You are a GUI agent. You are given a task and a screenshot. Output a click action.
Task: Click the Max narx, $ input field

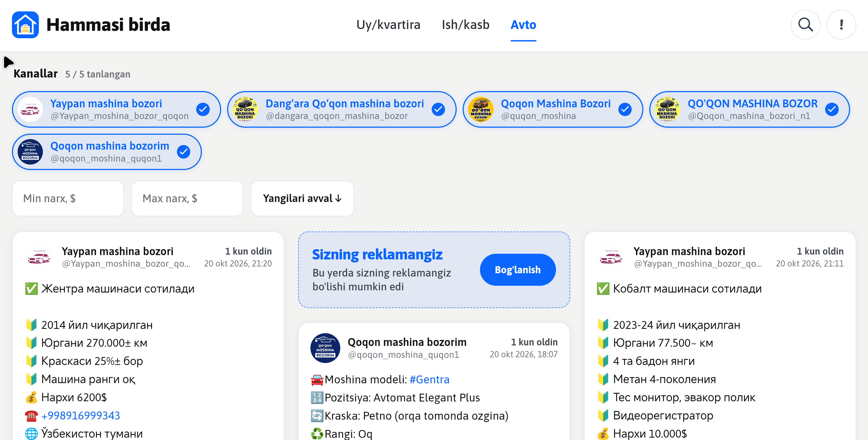[187, 199]
